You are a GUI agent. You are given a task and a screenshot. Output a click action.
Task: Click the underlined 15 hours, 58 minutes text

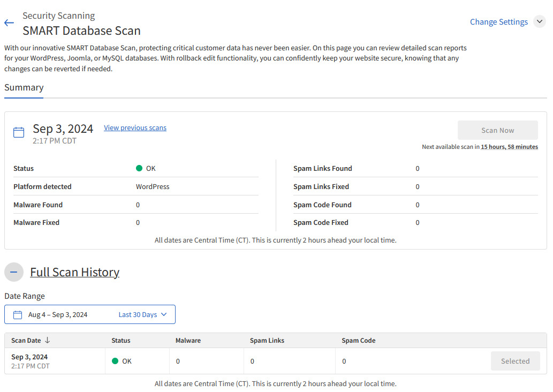(x=509, y=147)
